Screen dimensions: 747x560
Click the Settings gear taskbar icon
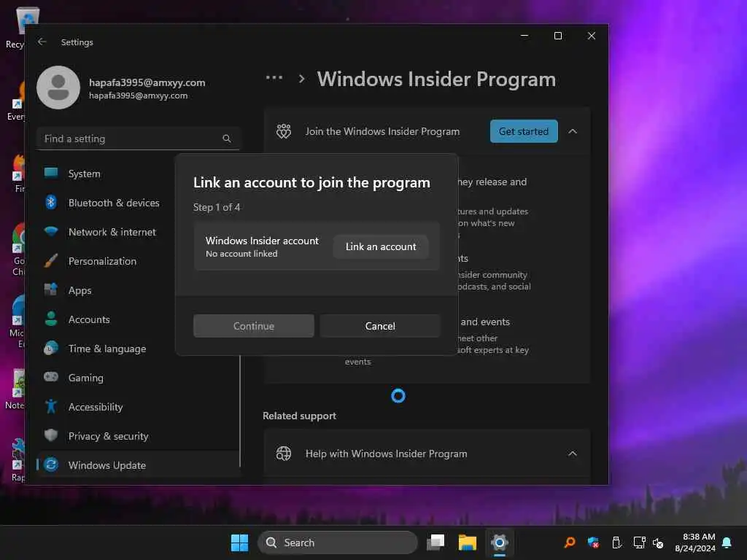[499, 542]
